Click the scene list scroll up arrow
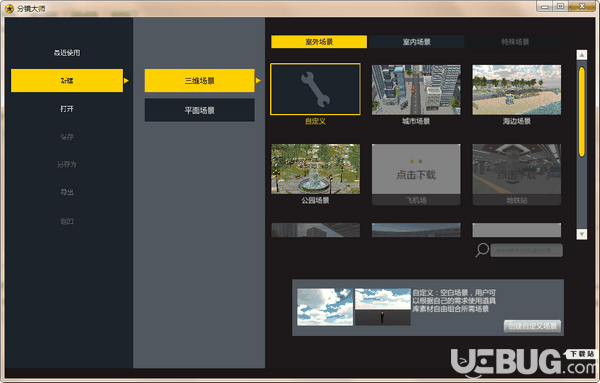This screenshot has width=600, height=383. coord(582,55)
